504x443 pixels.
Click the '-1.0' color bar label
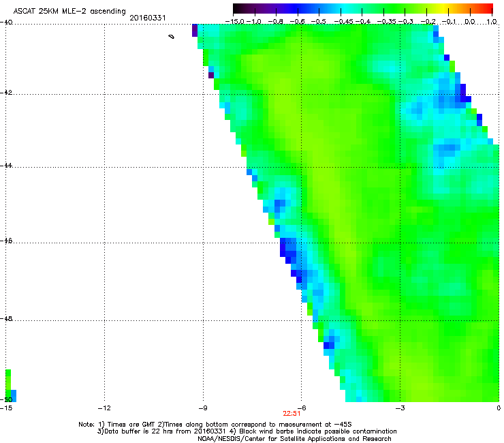pyautogui.click(x=254, y=22)
